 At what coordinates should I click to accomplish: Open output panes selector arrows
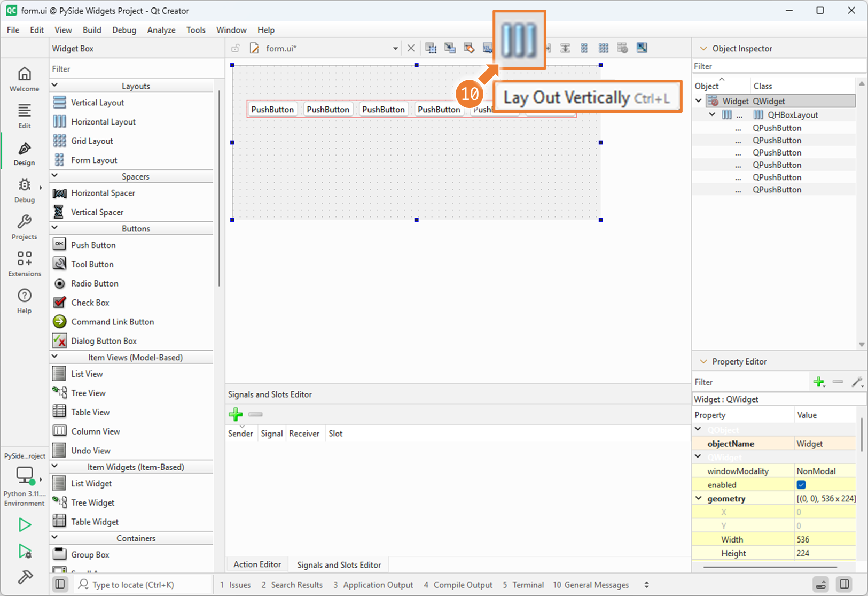pyautogui.click(x=646, y=585)
